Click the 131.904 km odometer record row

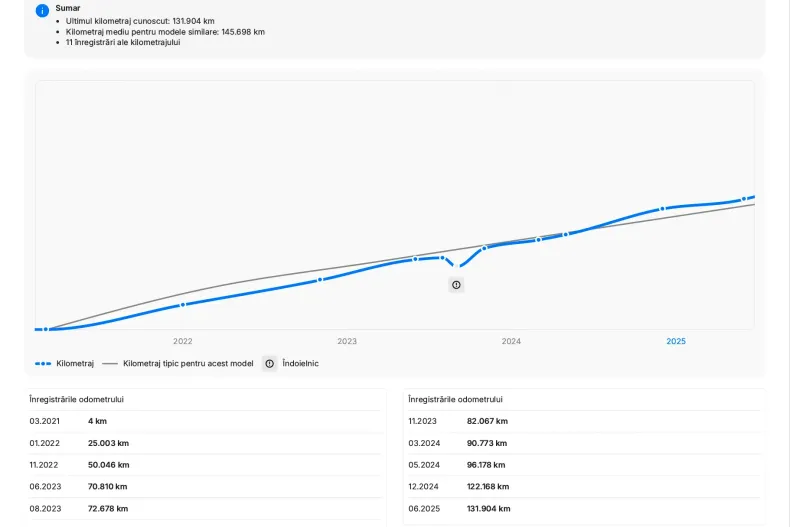pyautogui.click(x=584, y=508)
